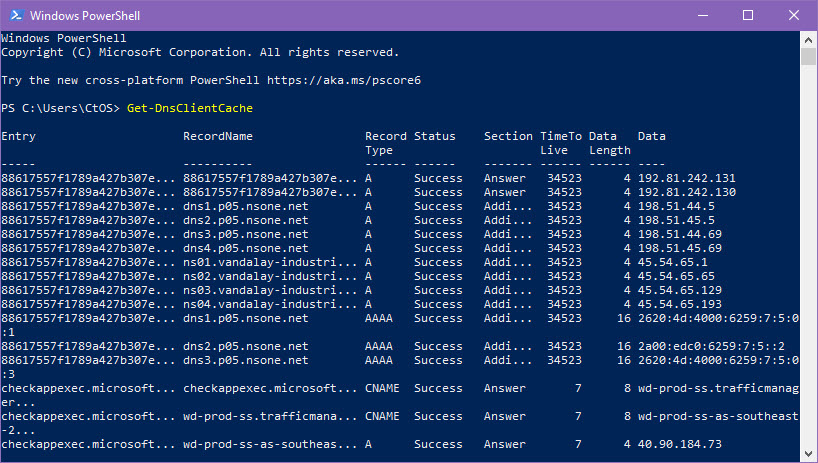Click the Windows PowerShell title bar text
The height and width of the screenshot is (463, 818).
[x=84, y=16]
